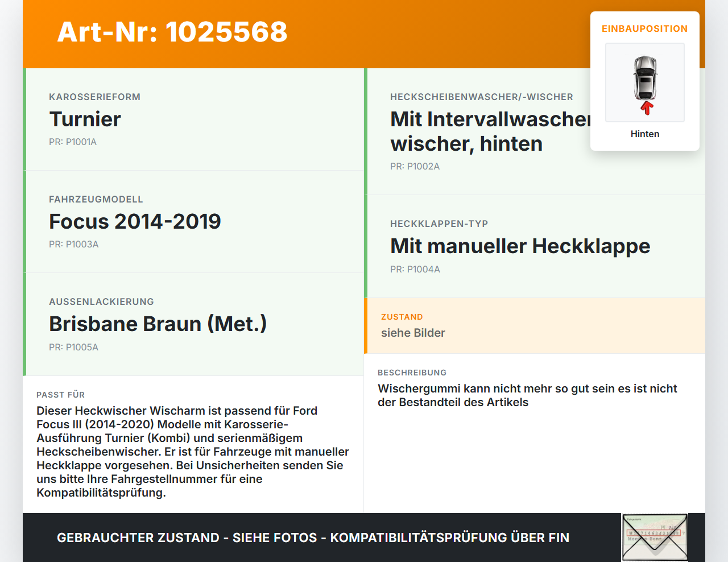The height and width of the screenshot is (562, 728).
Task: Expand the Beschreibung panel
Action: [412, 373]
